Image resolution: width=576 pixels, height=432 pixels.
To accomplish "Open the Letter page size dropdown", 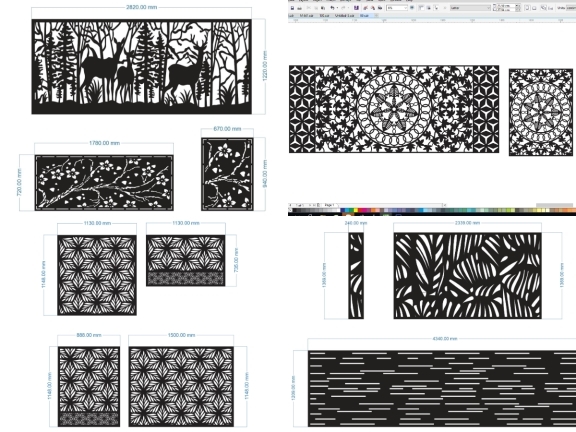I will point(470,8).
